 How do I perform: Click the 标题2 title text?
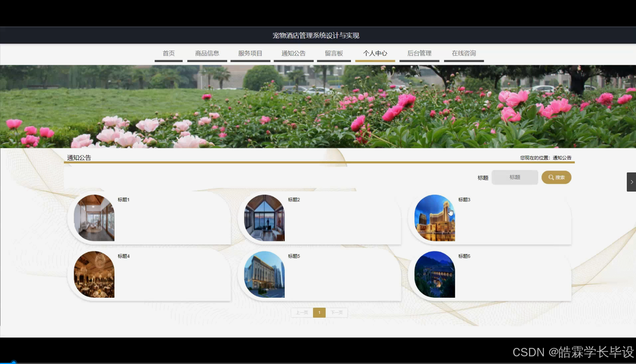(294, 200)
